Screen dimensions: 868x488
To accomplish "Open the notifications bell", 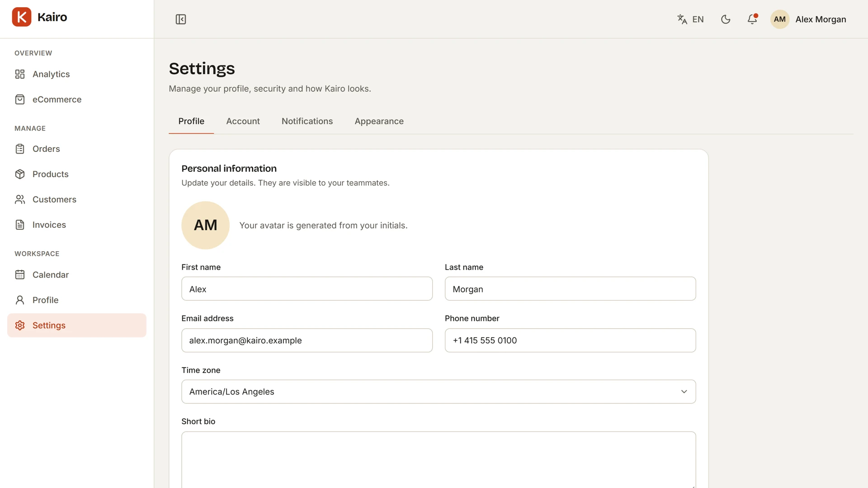I will click(x=752, y=19).
